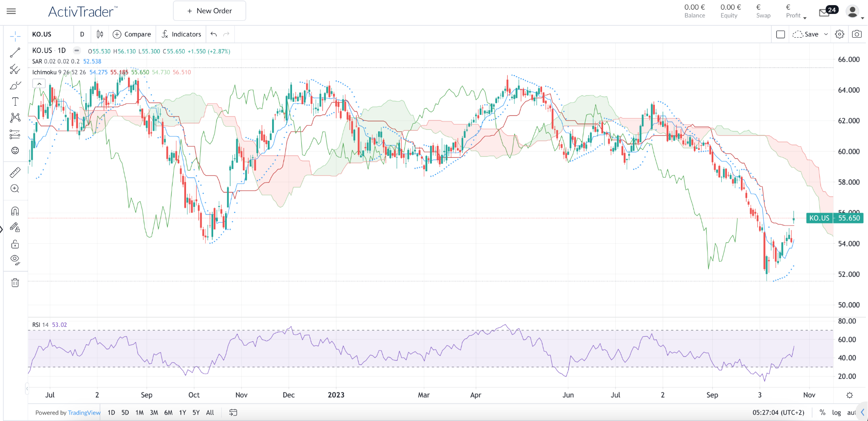868x421 pixels.
Task: Open the measure ruler tool
Action: point(15,173)
